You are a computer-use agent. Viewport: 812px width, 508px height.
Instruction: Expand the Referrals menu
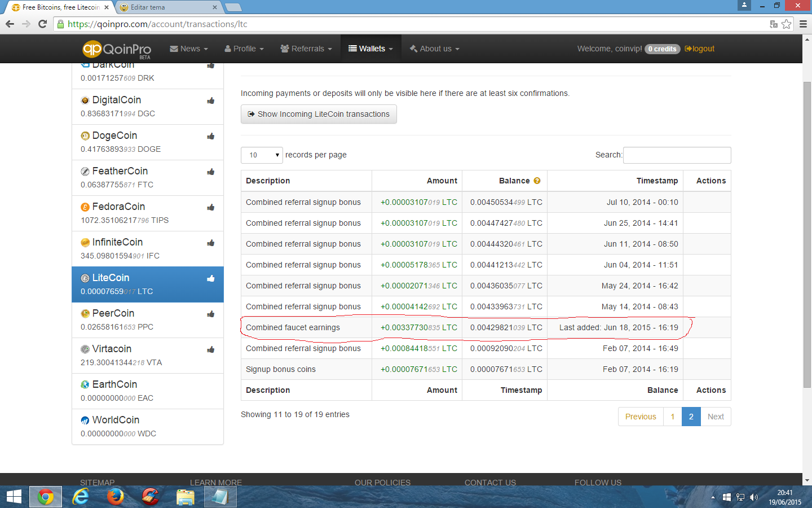(306, 49)
